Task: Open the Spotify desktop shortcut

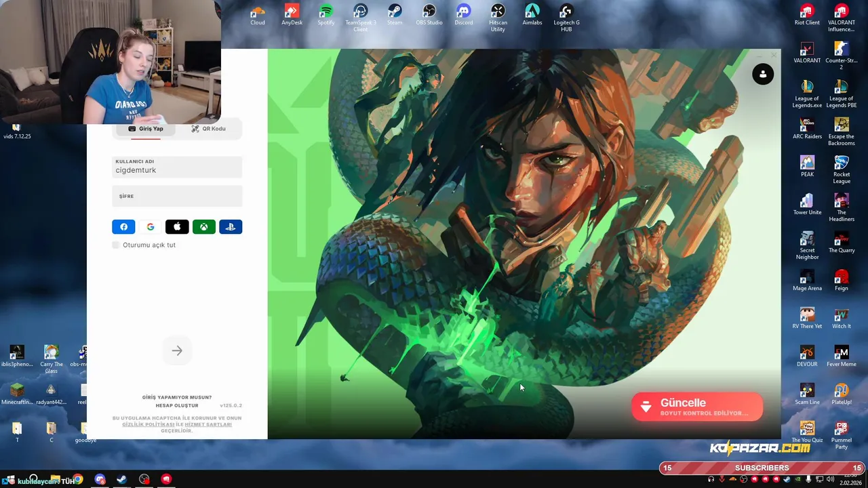Action: coord(326,15)
